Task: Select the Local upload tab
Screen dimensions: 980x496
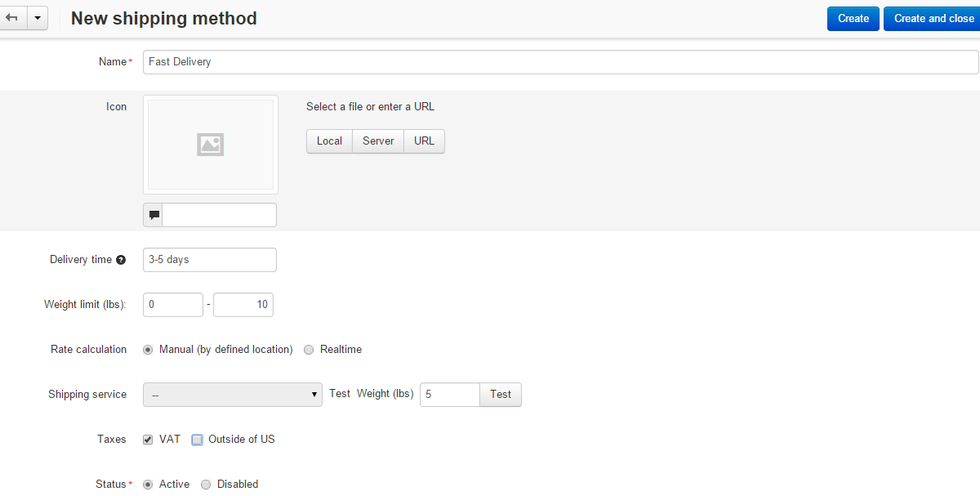Action: (x=329, y=141)
